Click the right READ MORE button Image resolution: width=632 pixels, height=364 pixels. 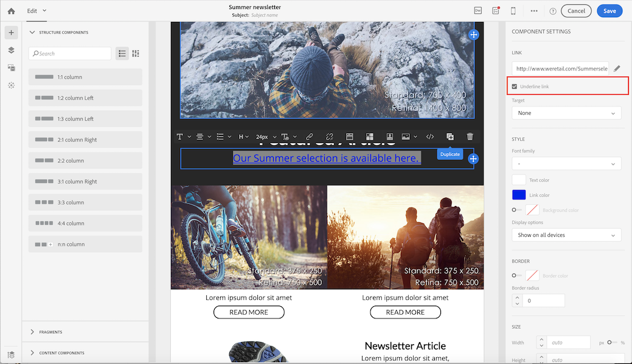pos(405,312)
